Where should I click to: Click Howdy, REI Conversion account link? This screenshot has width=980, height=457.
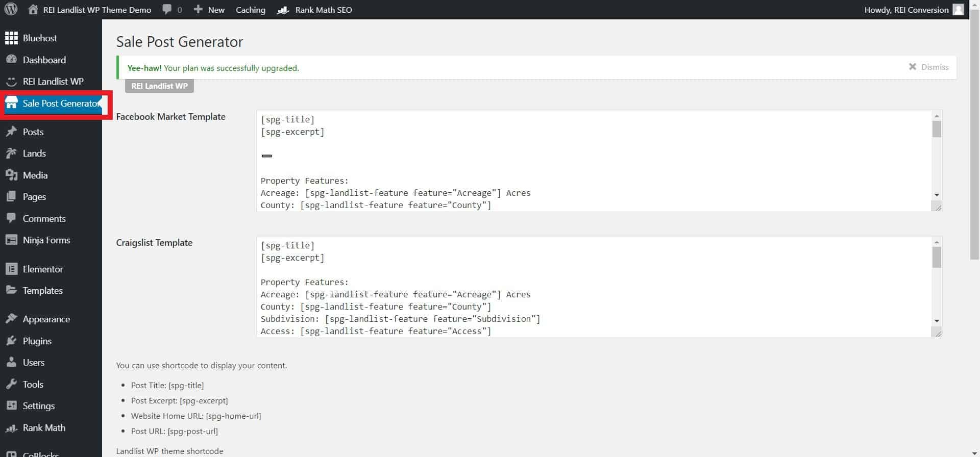[906, 10]
